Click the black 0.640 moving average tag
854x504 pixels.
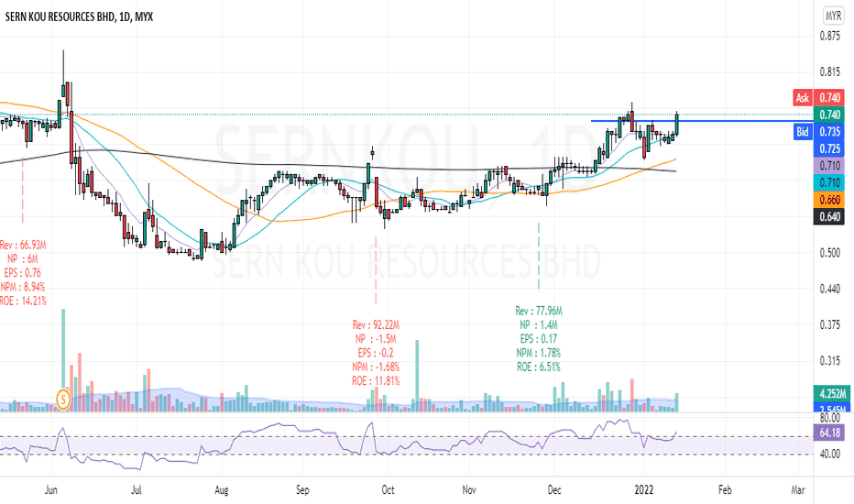click(829, 216)
